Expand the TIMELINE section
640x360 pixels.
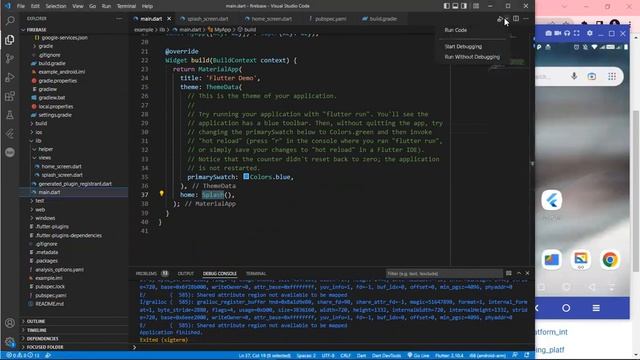37,330
